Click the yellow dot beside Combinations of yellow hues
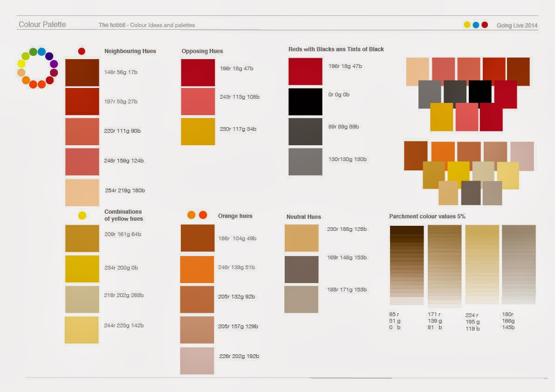The height and width of the screenshot is (392, 555). click(x=82, y=216)
